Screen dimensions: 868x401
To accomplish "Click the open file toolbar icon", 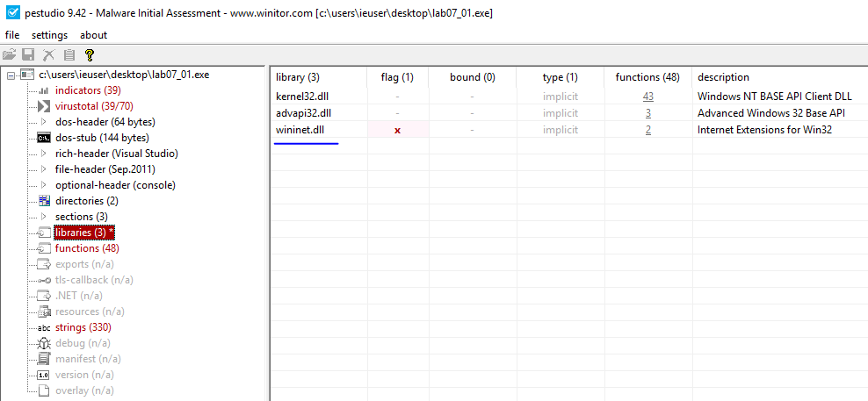I will pyautogui.click(x=10, y=54).
